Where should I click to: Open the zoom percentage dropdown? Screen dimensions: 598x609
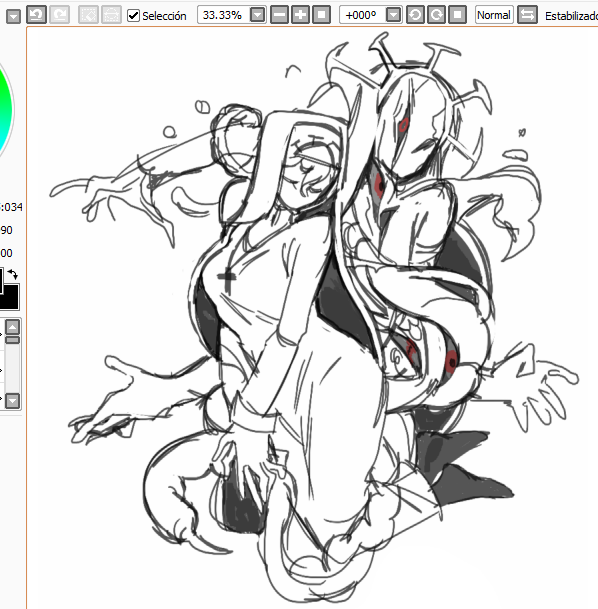coord(257,15)
